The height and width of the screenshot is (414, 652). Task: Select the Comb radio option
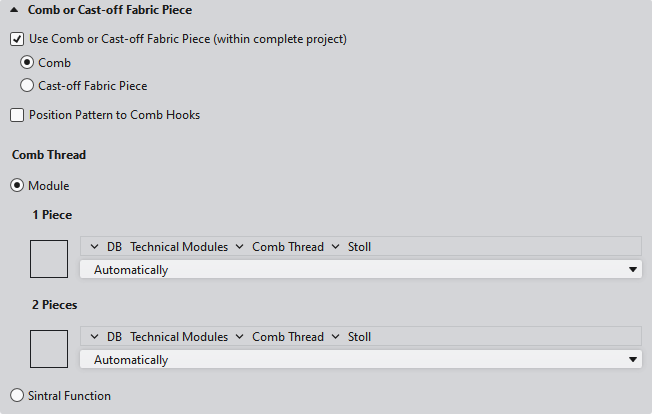pyautogui.click(x=27, y=63)
